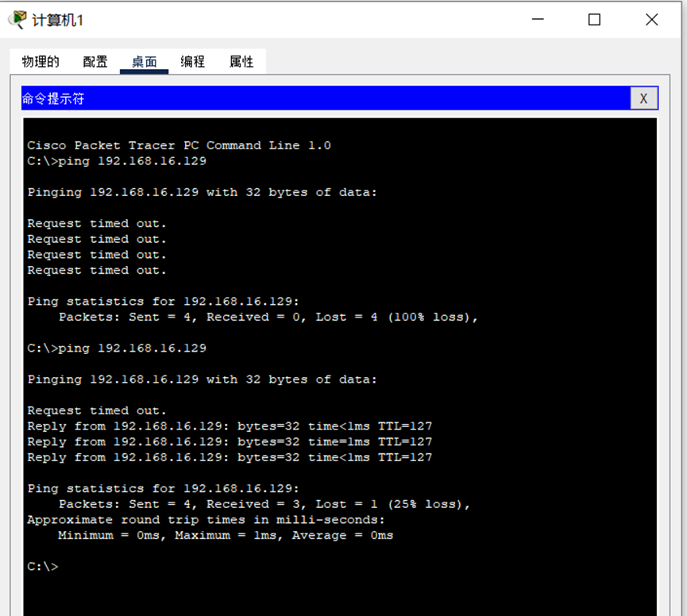Close the 命令提示符 panel with X
Screen dimensions: 687x616
point(643,98)
